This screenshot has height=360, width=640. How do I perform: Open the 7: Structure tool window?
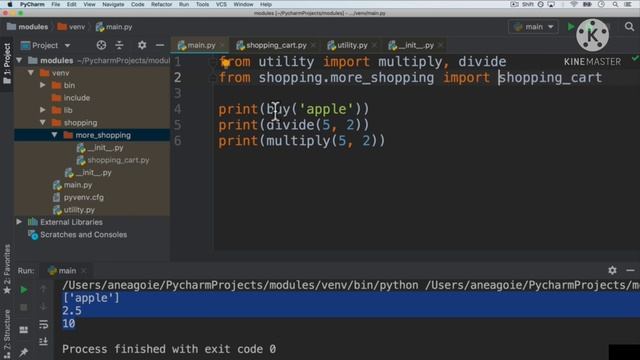(x=7, y=335)
